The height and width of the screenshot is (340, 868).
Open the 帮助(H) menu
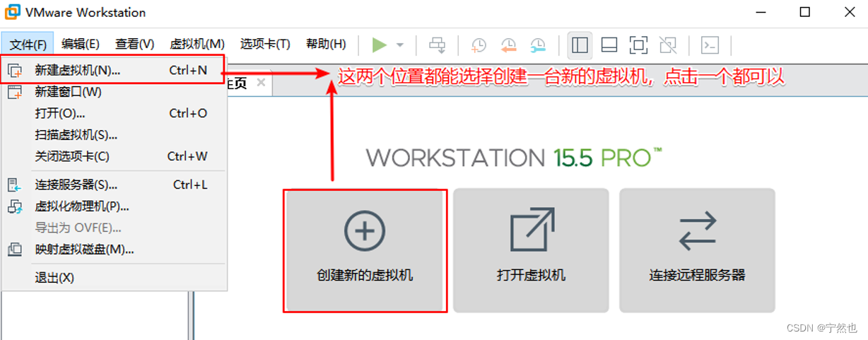[x=326, y=45]
